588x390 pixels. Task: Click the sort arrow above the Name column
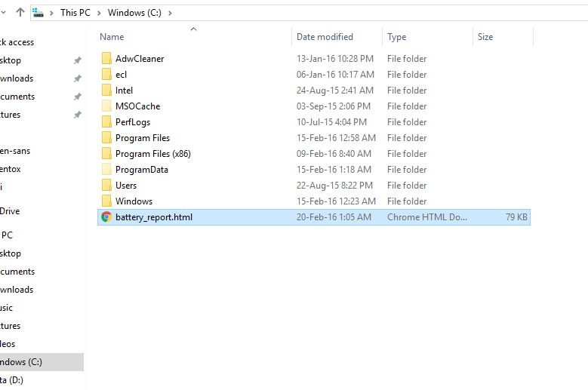coord(193,29)
